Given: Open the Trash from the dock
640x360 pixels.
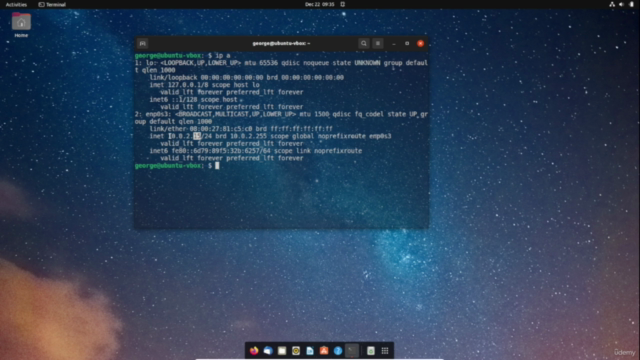Looking at the screenshot, I should 371,351.
